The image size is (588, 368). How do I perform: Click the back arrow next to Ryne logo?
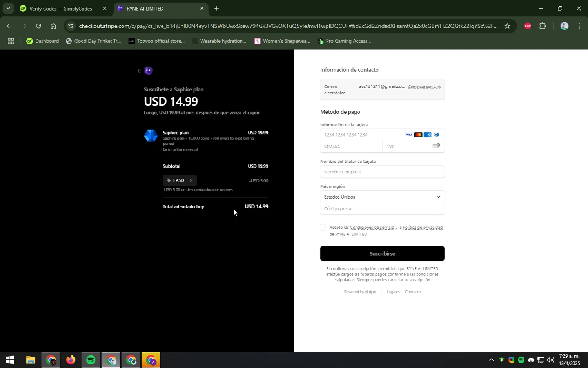tap(139, 71)
